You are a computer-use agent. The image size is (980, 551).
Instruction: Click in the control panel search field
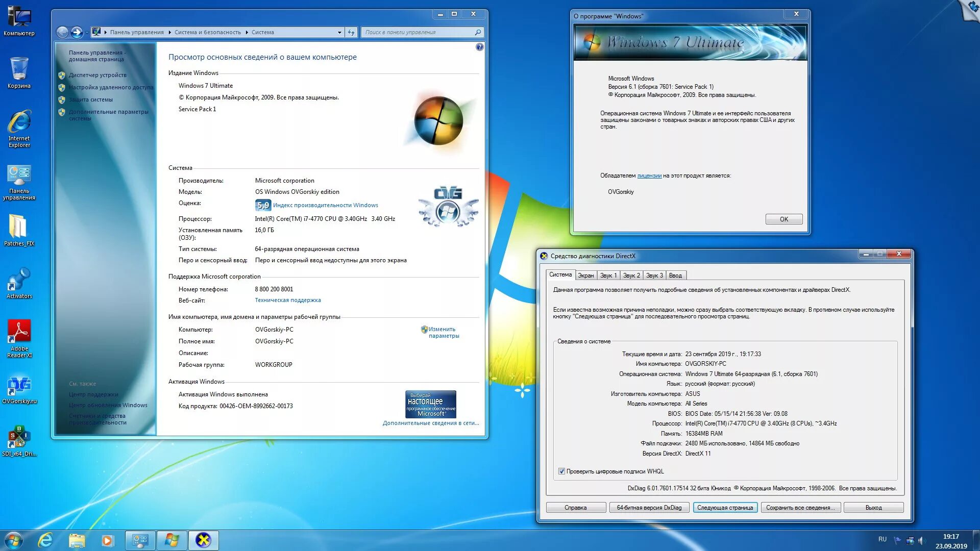pos(419,32)
